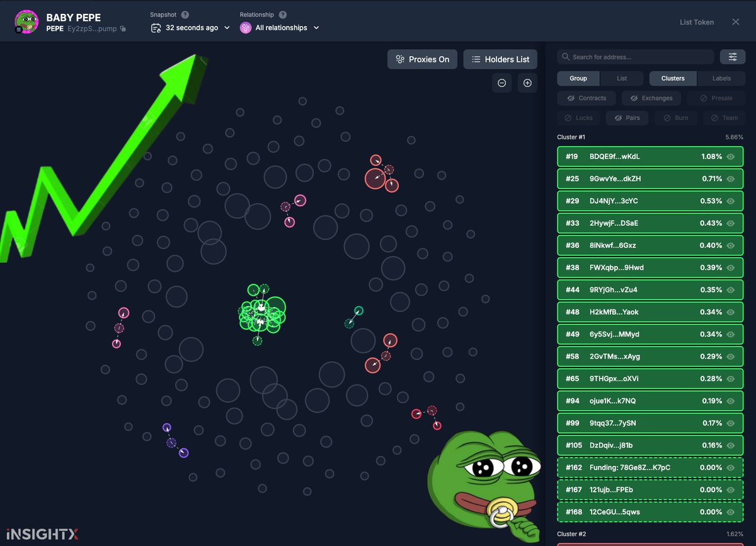The image size is (756, 546).
Task: Click the teal two-bubble cluster
Action: pos(353,317)
